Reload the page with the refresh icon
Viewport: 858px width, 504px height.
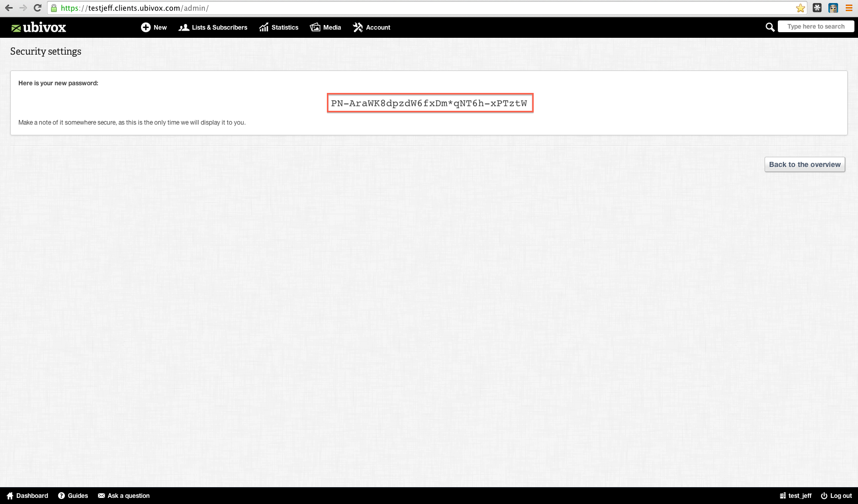(37, 8)
